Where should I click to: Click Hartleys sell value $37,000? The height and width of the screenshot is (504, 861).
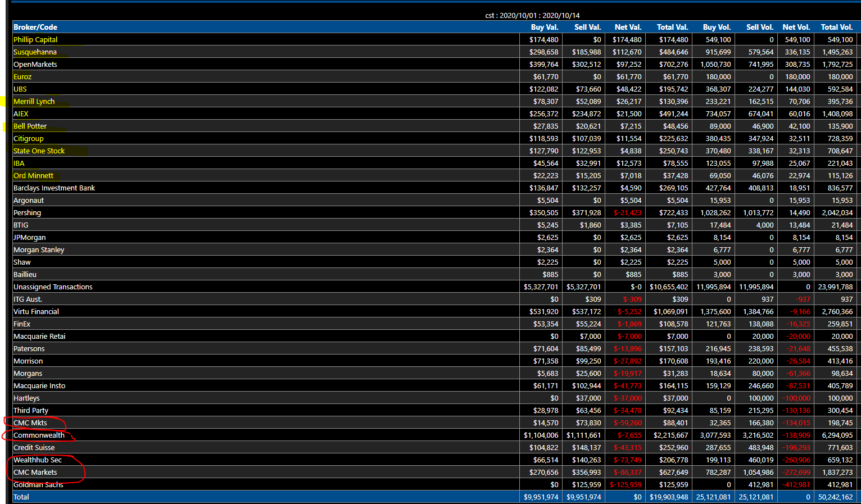[588, 398]
